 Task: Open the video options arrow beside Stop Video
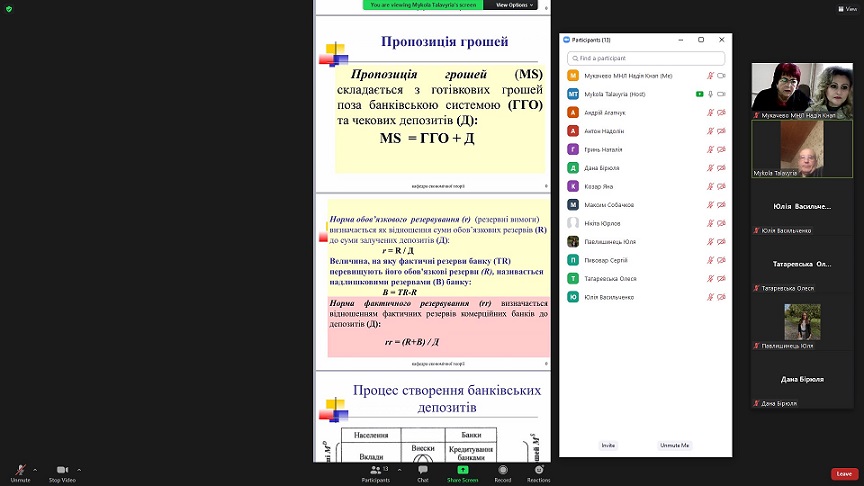(79, 470)
